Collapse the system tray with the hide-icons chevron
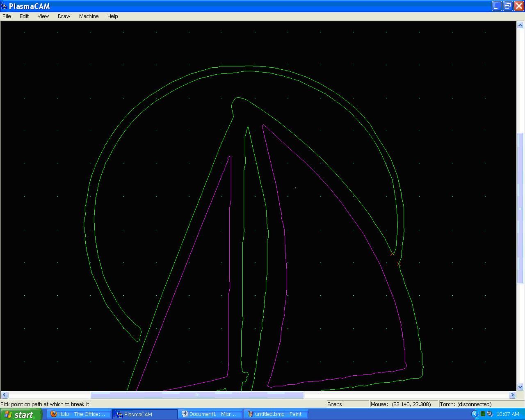Viewport: 525px width, 420px height. 475,413
